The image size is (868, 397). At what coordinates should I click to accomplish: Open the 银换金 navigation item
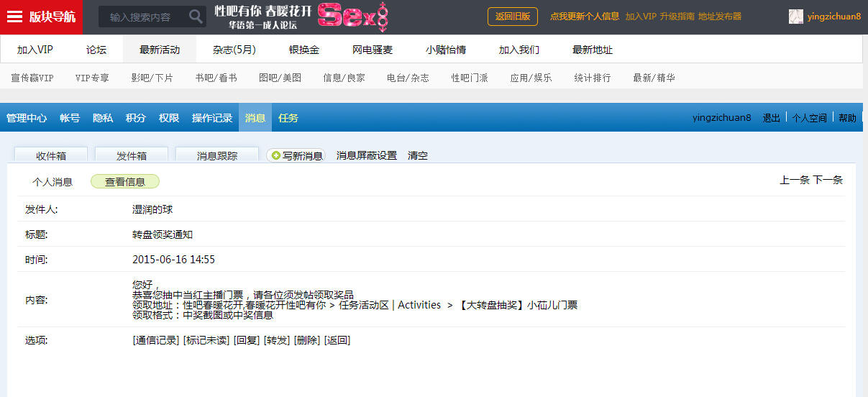tap(304, 50)
